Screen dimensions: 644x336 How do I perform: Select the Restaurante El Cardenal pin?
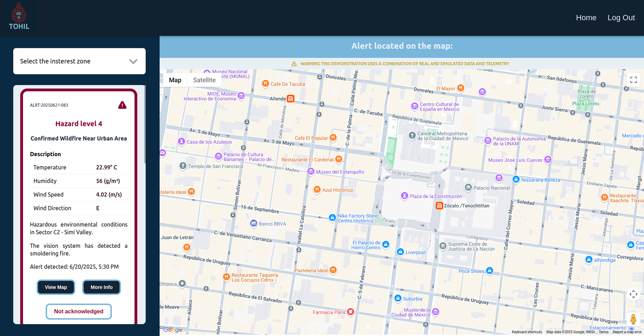pyautogui.click(x=338, y=159)
